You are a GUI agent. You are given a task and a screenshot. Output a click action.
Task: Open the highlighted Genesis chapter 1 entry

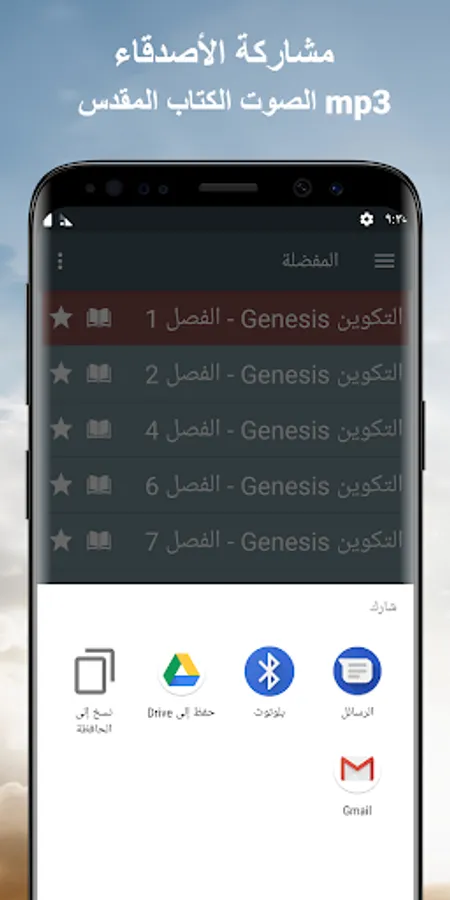tap(226, 318)
